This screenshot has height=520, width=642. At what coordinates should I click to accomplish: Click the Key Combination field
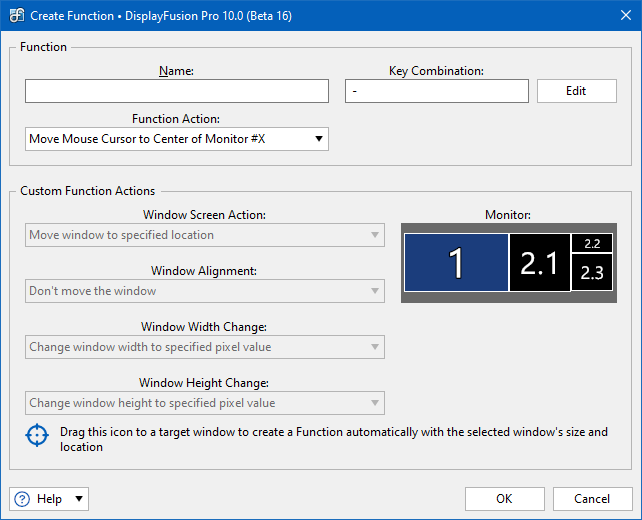[437, 91]
